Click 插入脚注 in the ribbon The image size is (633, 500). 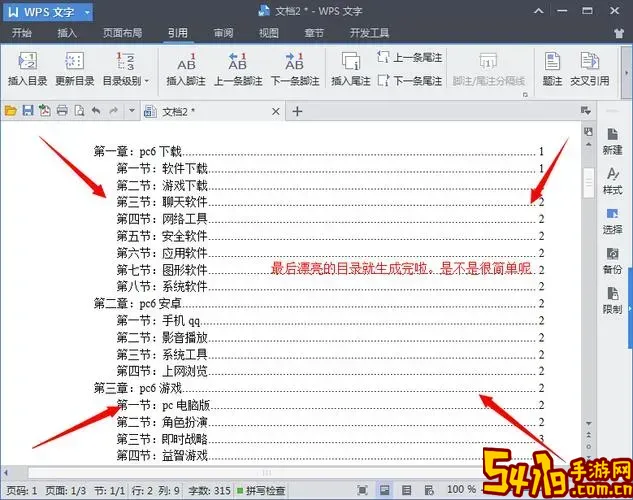tap(186, 69)
